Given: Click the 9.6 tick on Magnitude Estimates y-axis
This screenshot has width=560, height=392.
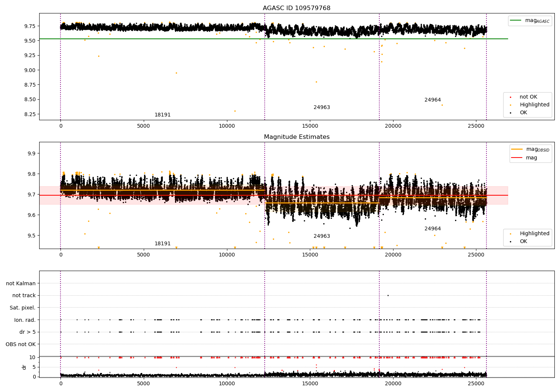Looking at the screenshot, I should [x=31, y=215].
